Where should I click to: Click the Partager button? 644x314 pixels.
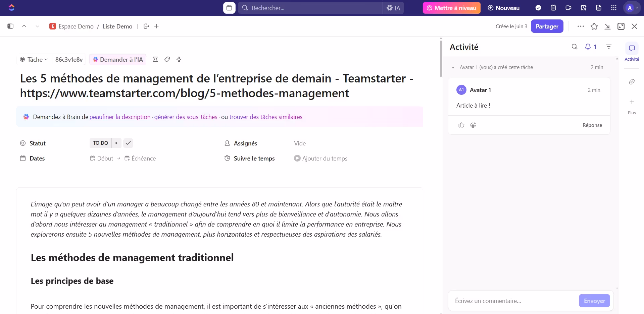click(547, 26)
